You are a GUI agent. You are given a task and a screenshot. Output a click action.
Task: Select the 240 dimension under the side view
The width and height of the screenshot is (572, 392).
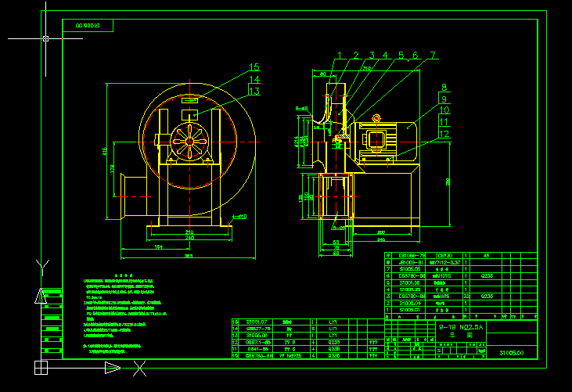[381, 239]
